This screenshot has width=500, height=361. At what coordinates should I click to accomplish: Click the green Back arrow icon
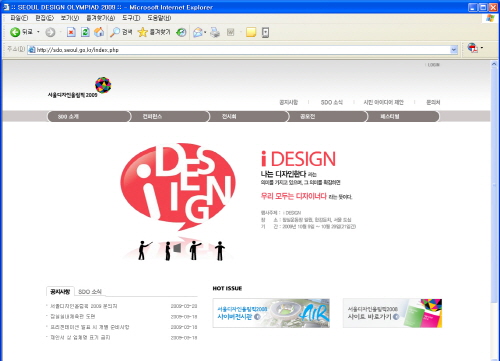click(15, 32)
